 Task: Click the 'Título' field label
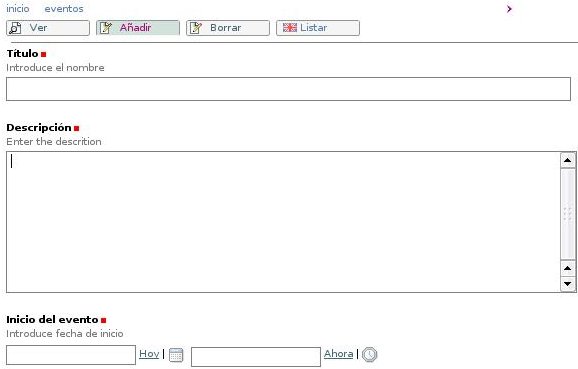22,53
